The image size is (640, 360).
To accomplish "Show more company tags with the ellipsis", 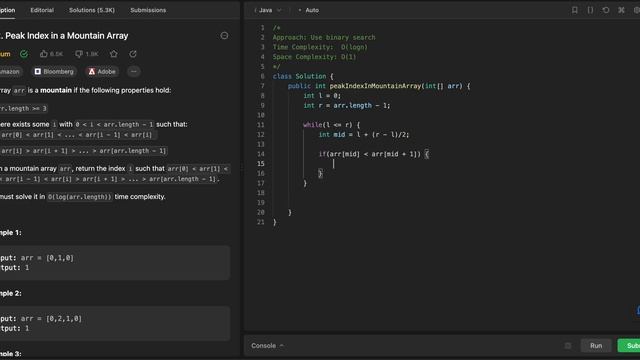I will (x=133, y=71).
